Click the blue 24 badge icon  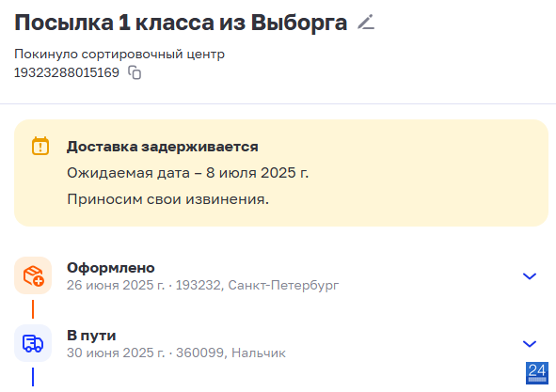click(537, 373)
